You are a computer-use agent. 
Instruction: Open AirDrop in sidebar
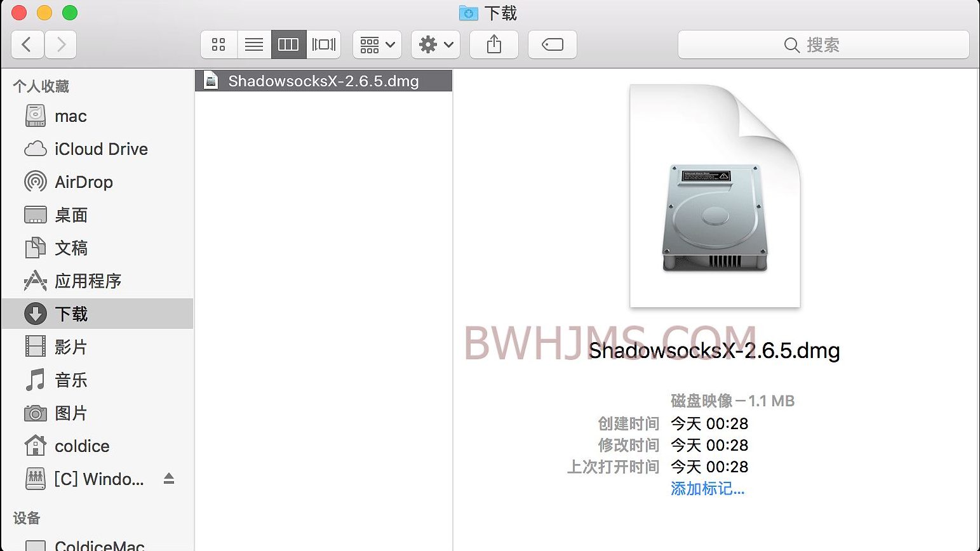98,182
